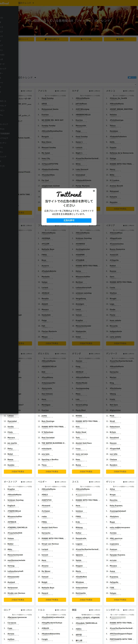Close the Twittrend ad-blocker popup
Viewport: 138px width, 644px height.
[94, 191]
